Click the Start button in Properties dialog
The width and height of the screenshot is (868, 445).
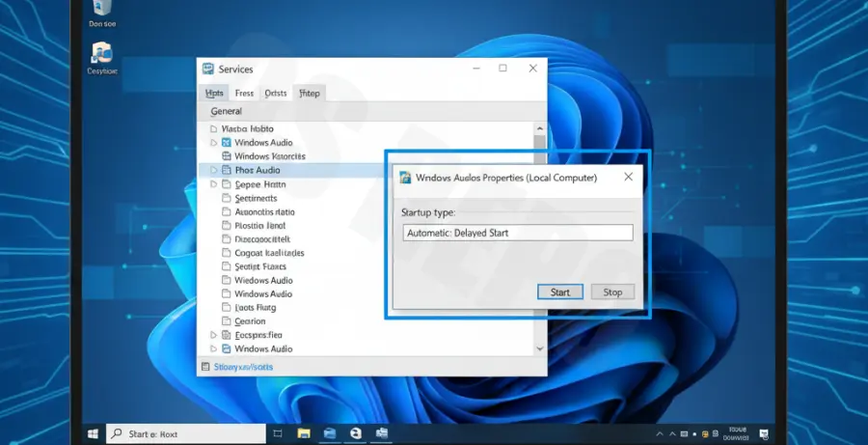[560, 292]
